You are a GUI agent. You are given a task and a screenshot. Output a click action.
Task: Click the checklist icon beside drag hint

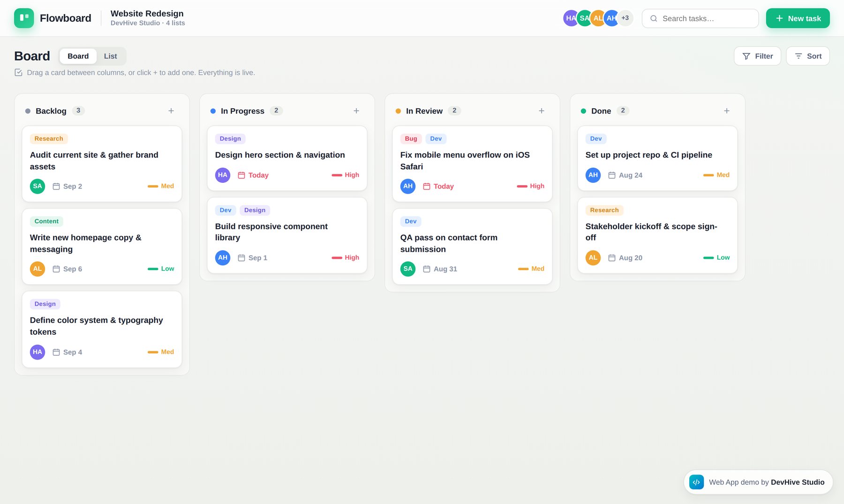click(x=18, y=72)
